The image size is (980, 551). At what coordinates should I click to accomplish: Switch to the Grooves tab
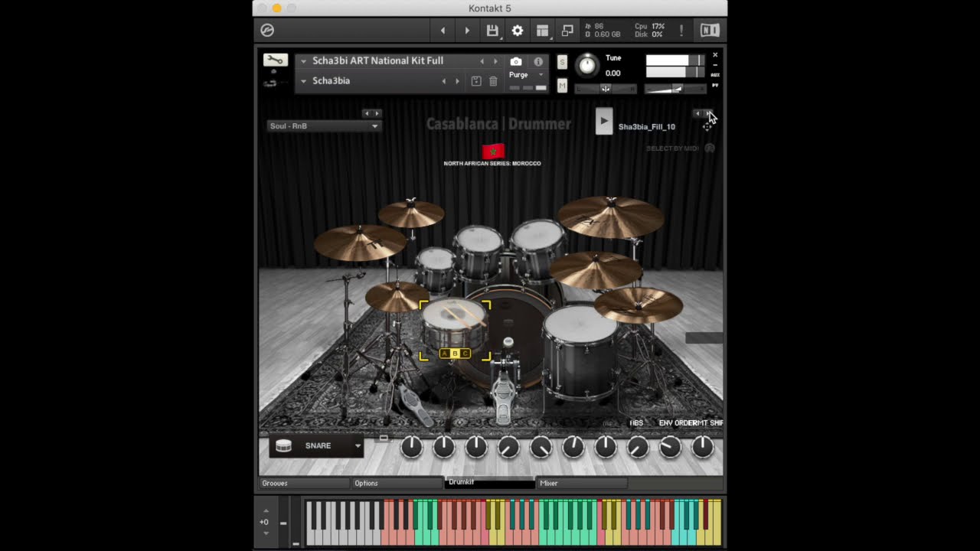point(305,483)
